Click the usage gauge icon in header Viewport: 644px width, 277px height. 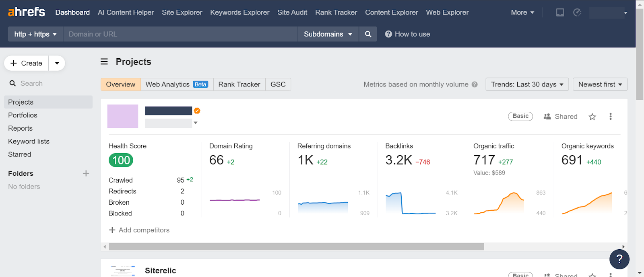pyautogui.click(x=577, y=12)
